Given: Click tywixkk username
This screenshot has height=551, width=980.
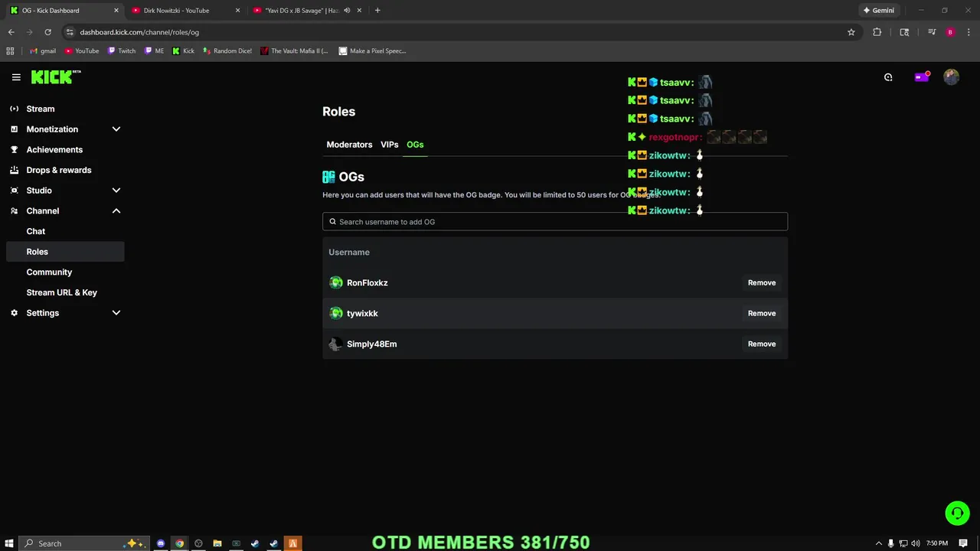Looking at the screenshot, I should 362,313.
